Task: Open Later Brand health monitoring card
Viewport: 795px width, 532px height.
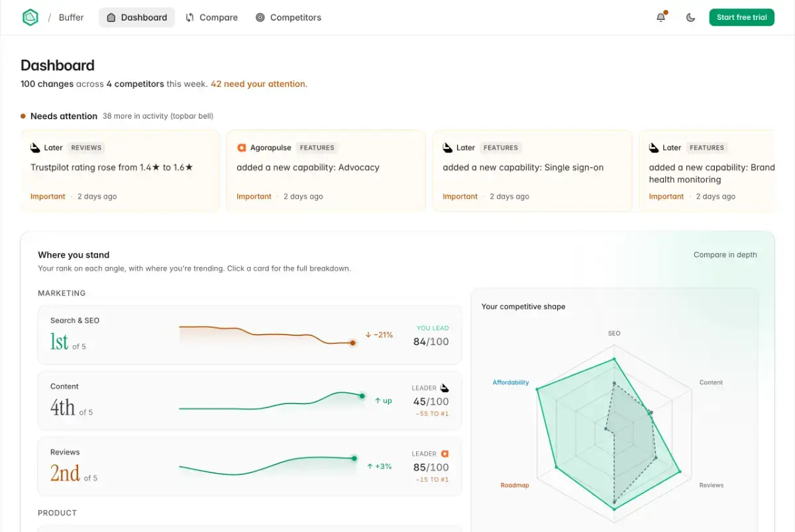Action: pos(706,171)
